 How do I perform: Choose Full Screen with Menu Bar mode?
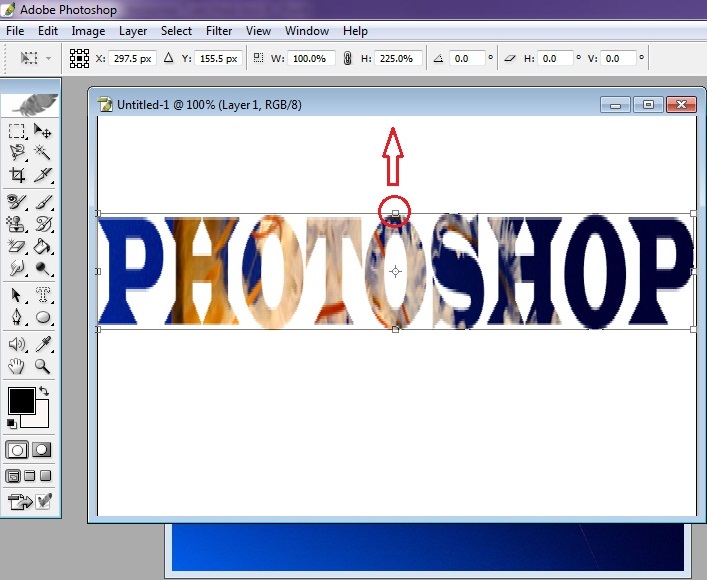(30, 476)
